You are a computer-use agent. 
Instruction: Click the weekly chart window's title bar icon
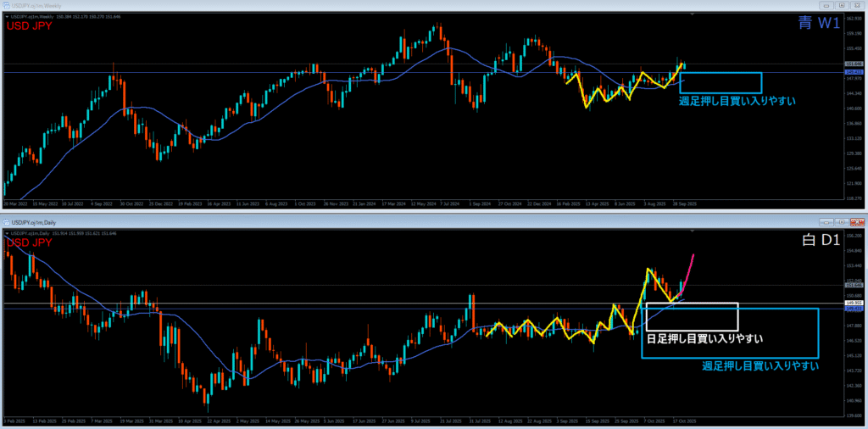pos(7,6)
